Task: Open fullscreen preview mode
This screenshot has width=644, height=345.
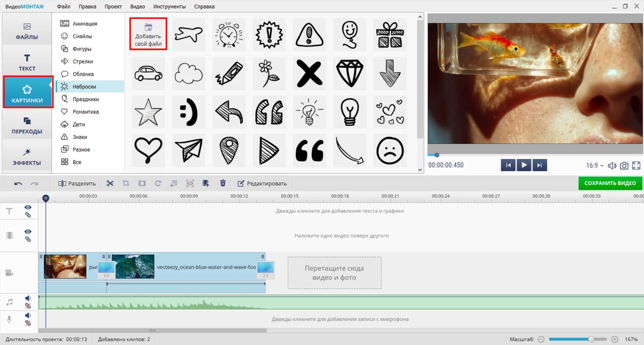Action: [636, 166]
